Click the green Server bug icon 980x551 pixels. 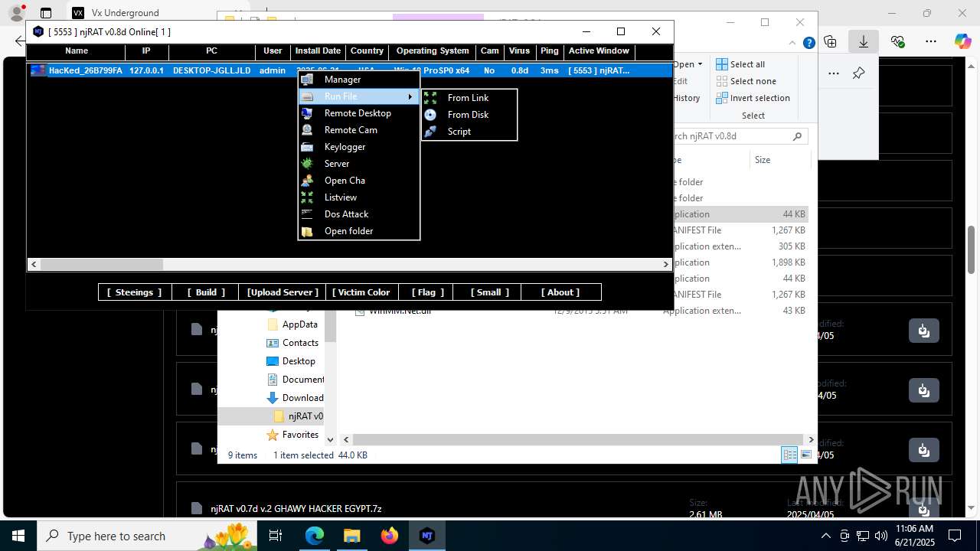[307, 164]
